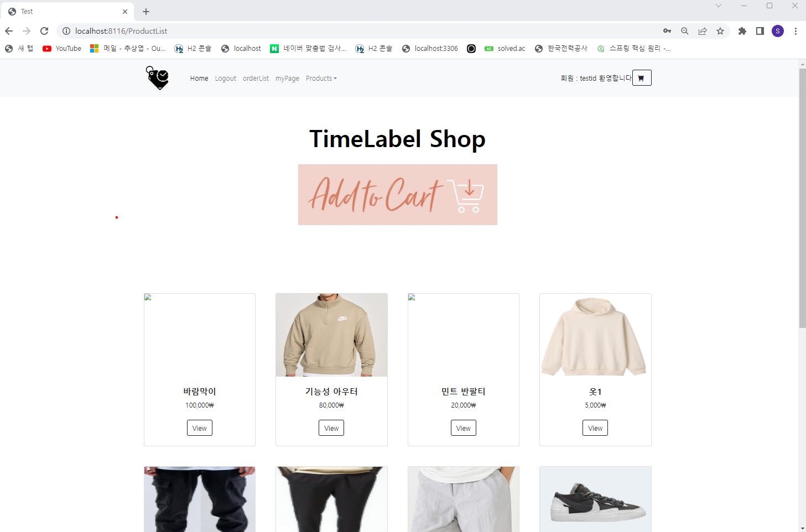Open the YouTube bookmark
The height and width of the screenshot is (532, 806).
tap(62, 49)
